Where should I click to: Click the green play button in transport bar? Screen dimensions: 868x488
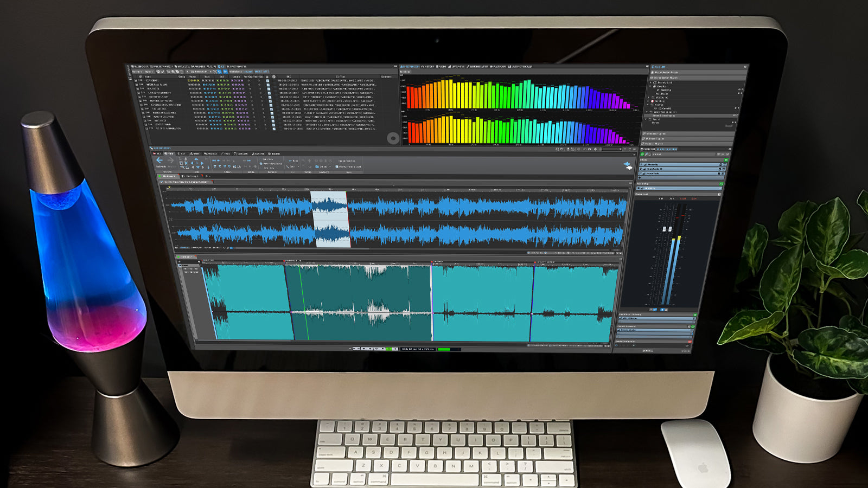[389, 349]
